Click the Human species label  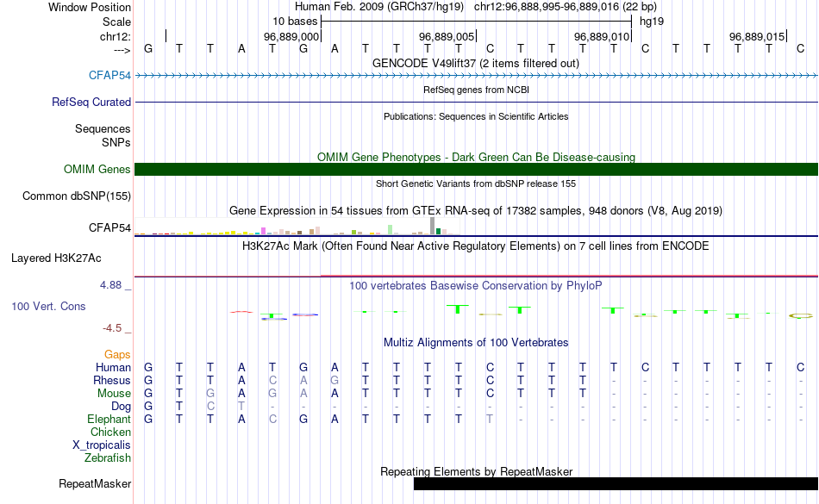(x=113, y=367)
